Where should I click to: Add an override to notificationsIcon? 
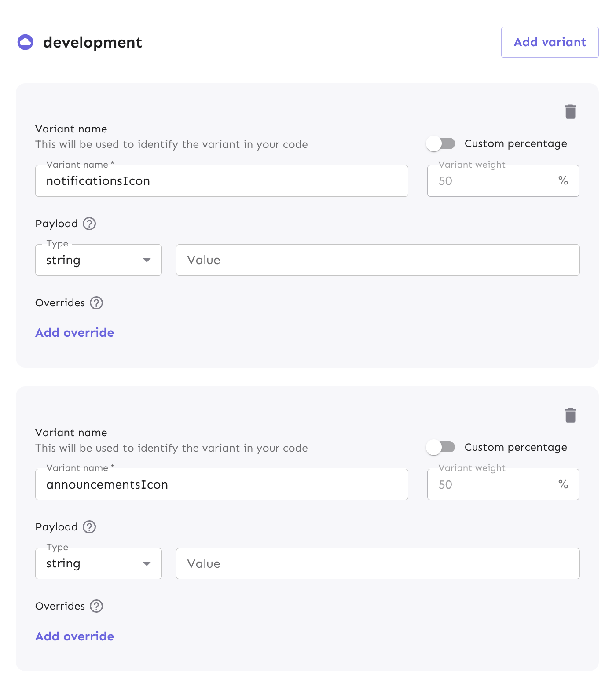[x=74, y=332]
